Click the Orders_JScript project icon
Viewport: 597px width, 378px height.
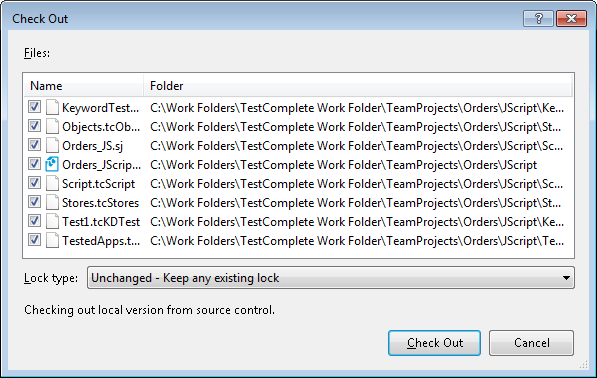[x=52, y=164]
